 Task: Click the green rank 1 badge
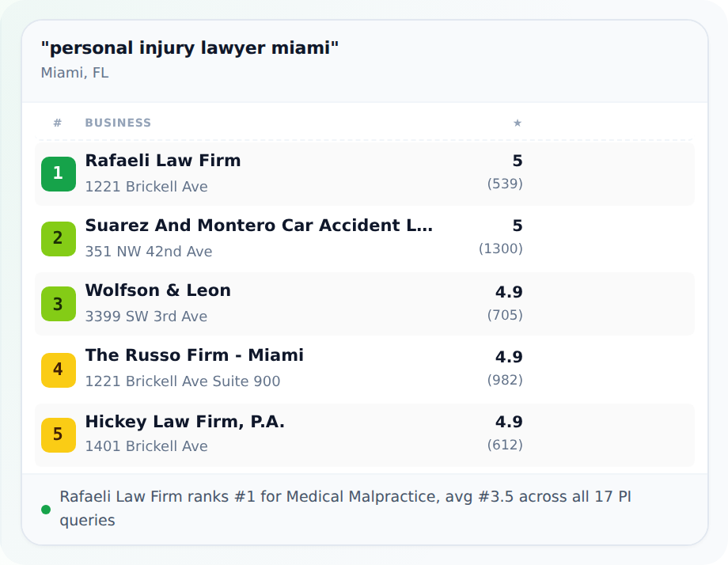59,174
